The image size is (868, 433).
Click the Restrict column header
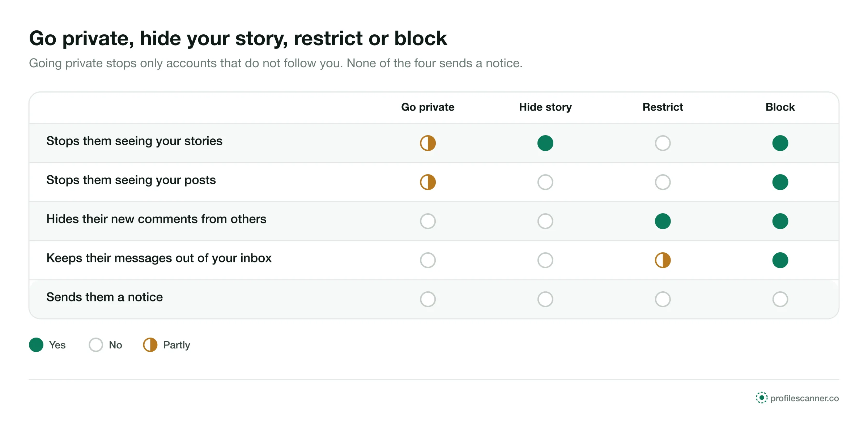pos(663,107)
